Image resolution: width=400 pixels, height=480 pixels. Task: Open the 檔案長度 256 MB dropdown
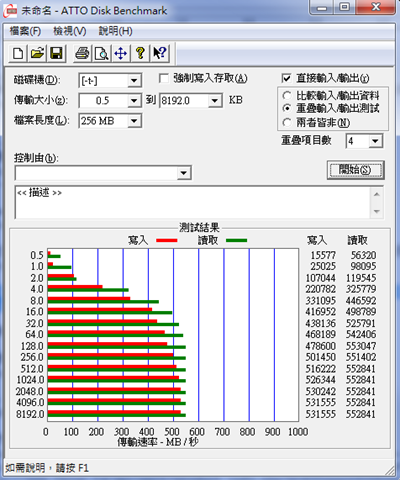(134, 121)
